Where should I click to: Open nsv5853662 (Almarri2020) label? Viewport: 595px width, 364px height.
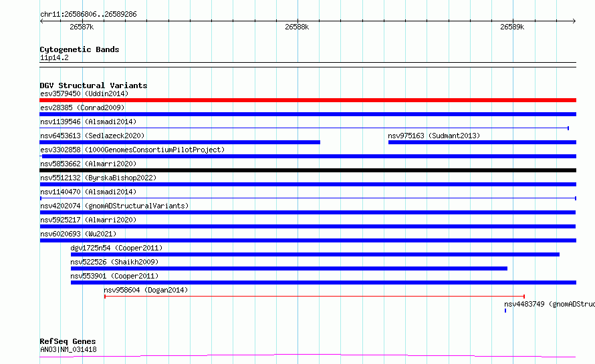(88, 164)
